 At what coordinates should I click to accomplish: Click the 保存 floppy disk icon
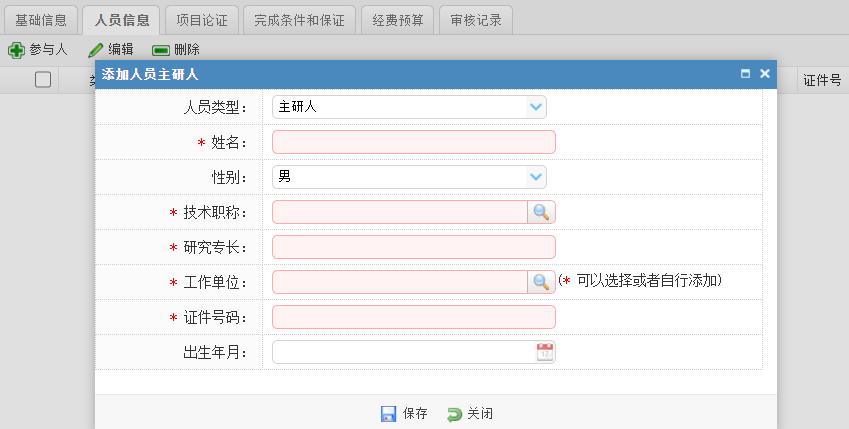389,414
